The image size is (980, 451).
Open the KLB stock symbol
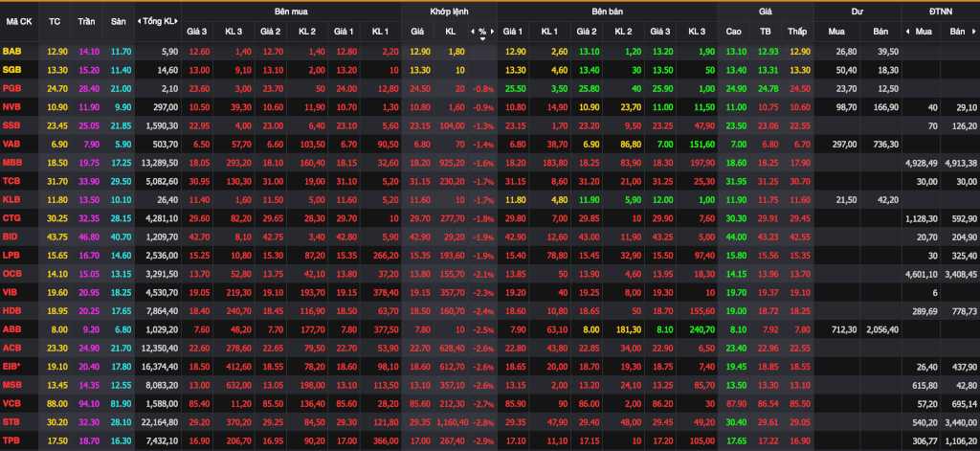(11, 201)
